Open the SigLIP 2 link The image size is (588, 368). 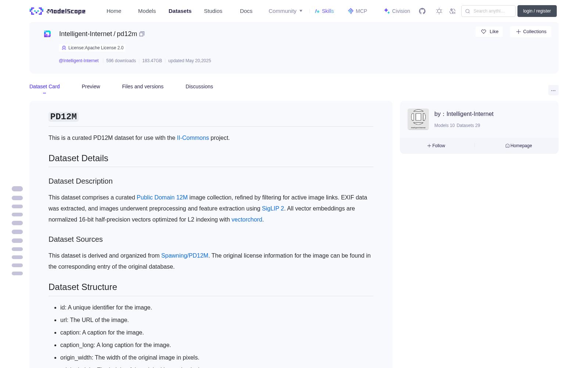click(273, 208)
